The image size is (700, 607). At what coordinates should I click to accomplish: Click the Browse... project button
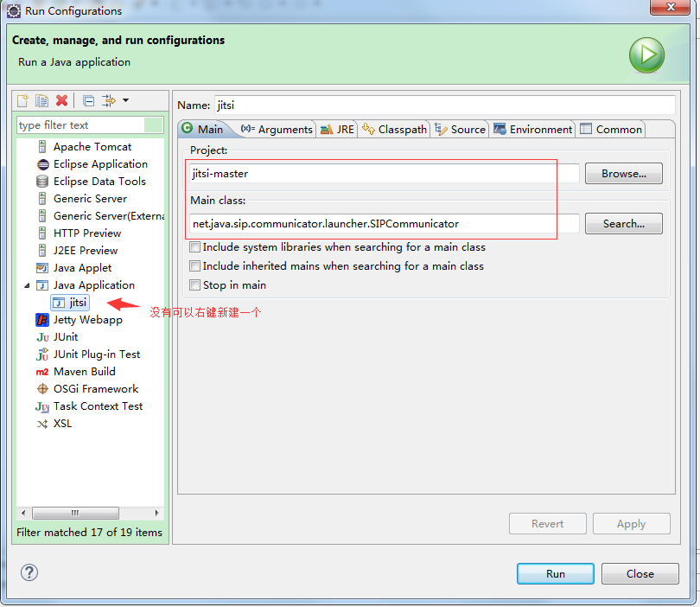click(x=624, y=173)
